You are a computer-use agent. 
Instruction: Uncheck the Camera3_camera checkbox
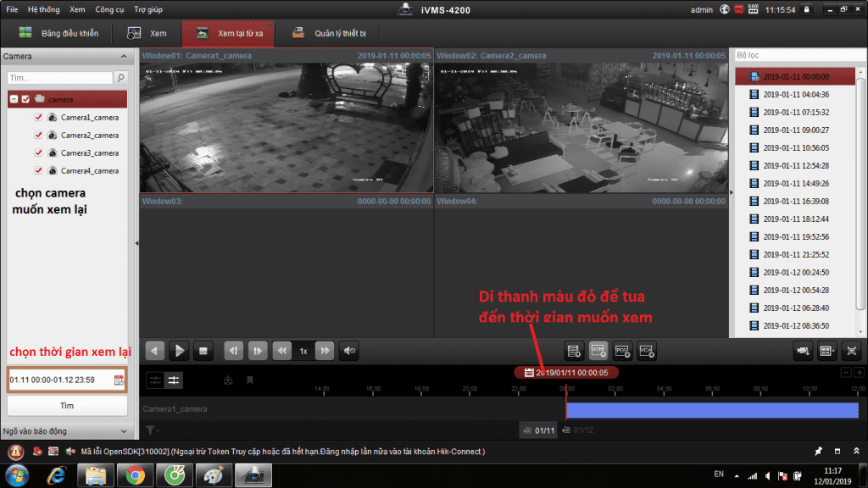[38, 153]
